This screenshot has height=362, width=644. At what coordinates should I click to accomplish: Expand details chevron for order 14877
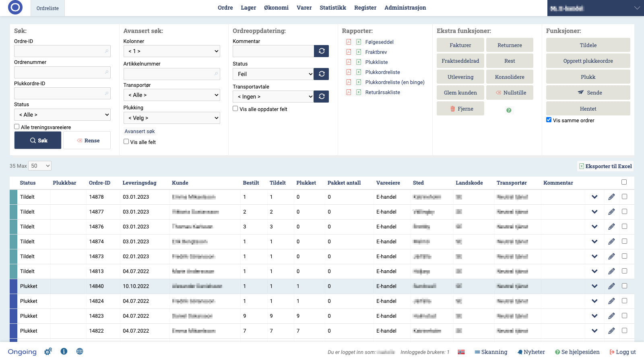(x=594, y=212)
